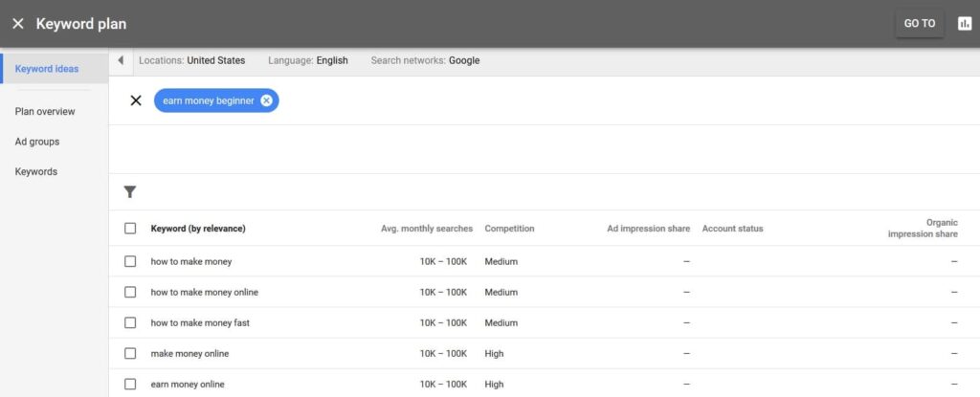980x397 pixels.
Task: Open the chart reports icon
Action: coord(965,24)
